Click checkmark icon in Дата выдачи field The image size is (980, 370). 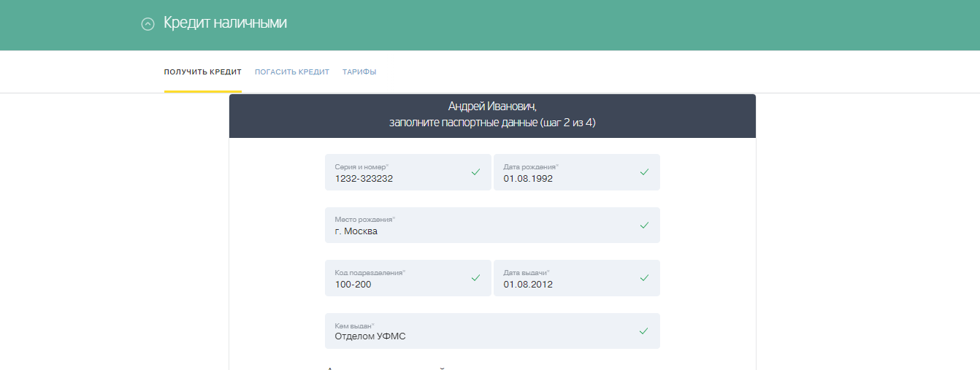point(644,278)
